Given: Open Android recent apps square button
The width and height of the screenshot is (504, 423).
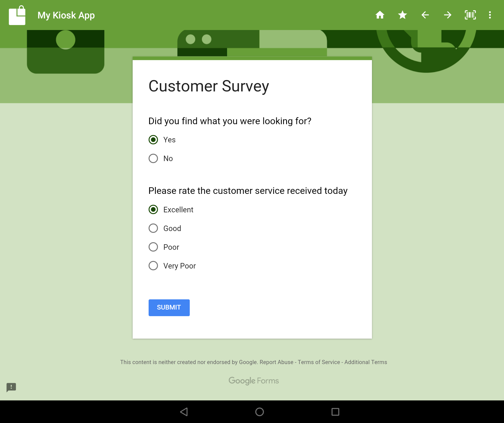Looking at the screenshot, I should tap(335, 412).
